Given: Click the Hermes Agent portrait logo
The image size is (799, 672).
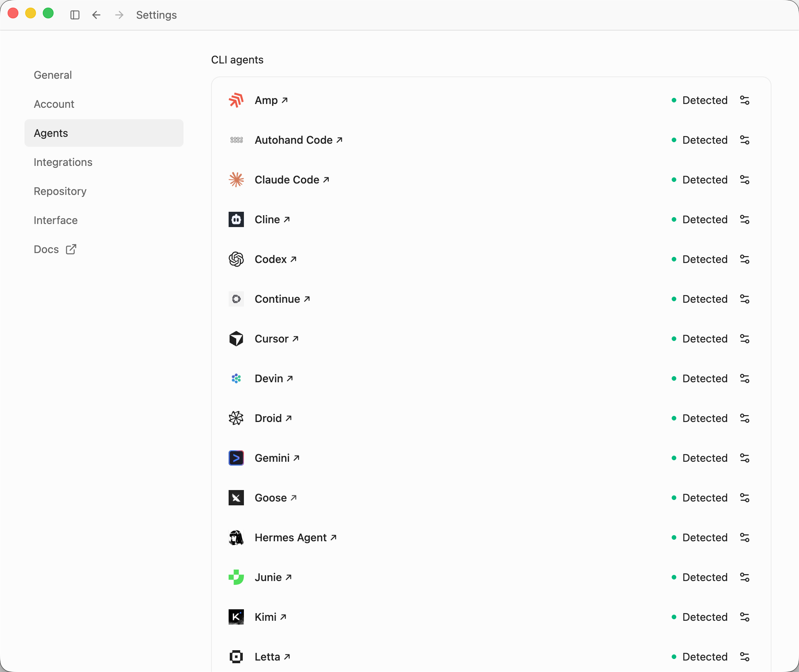Looking at the screenshot, I should coord(236,537).
